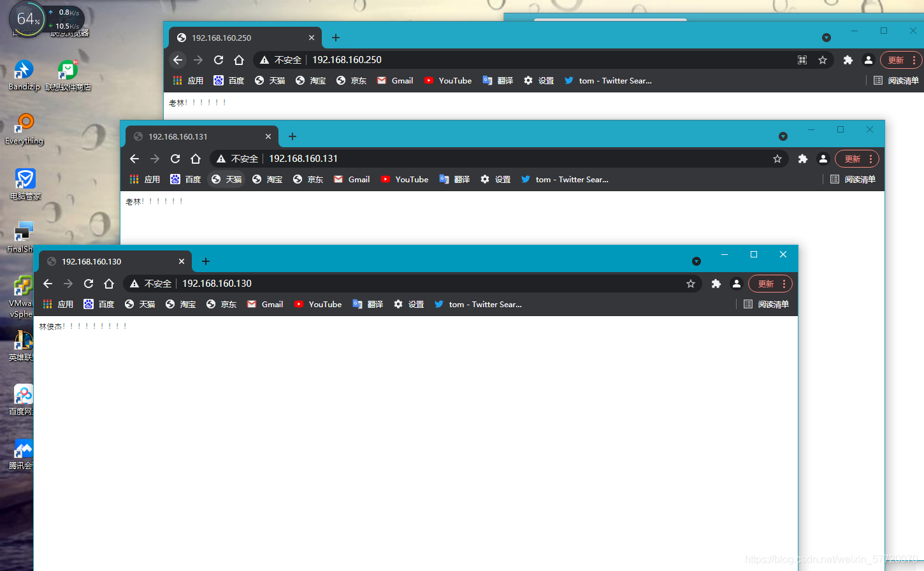The image size is (924, 571).
Task: Open Gmail bookmark in 192.168.160.250 window
Action: [x=395, y=81]
